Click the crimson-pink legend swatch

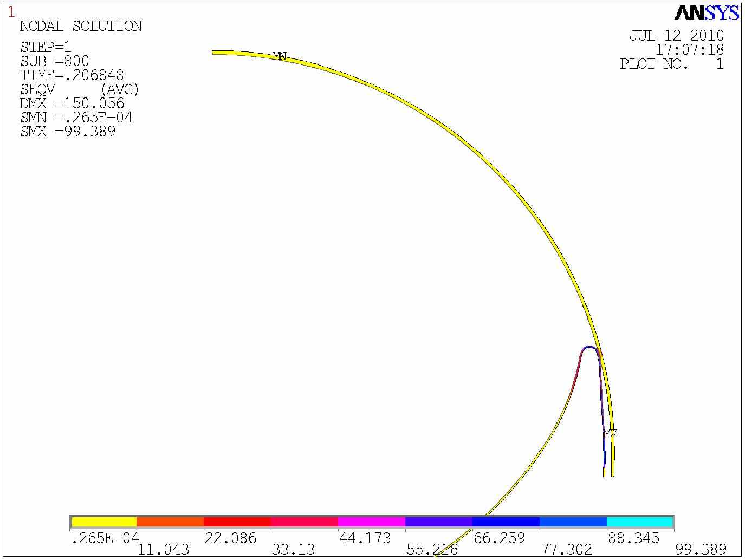point(305,522)
